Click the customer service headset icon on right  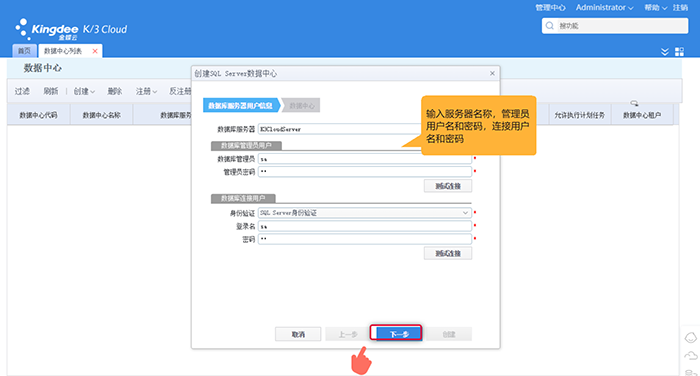pyautogui.click(x=691, y=338)
